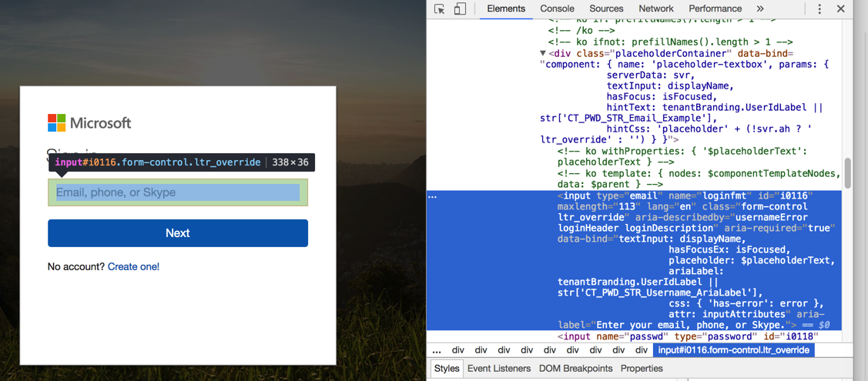Select the DOM Breakpoints subtab
Screen dimensions: 868x381
coord(576,368)
